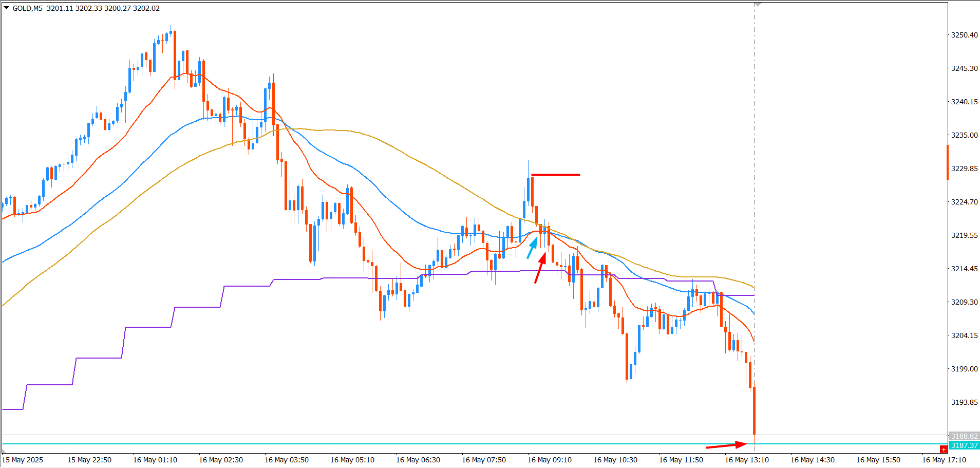Click the 16 May 01:10 time label
980x468 pixels.
155,460
